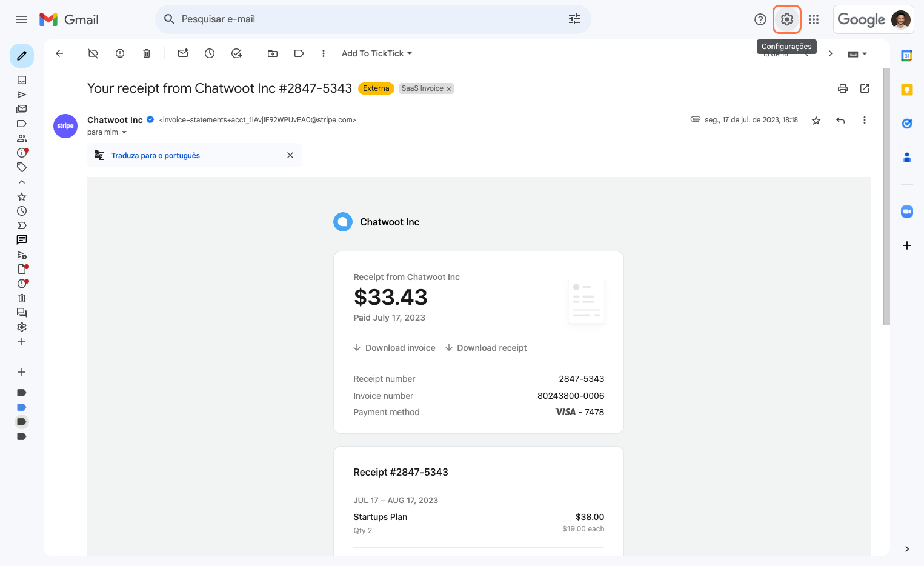Open the Zoom add-on
This screenshot has height=566, width=924.
(x=907, y=211)
